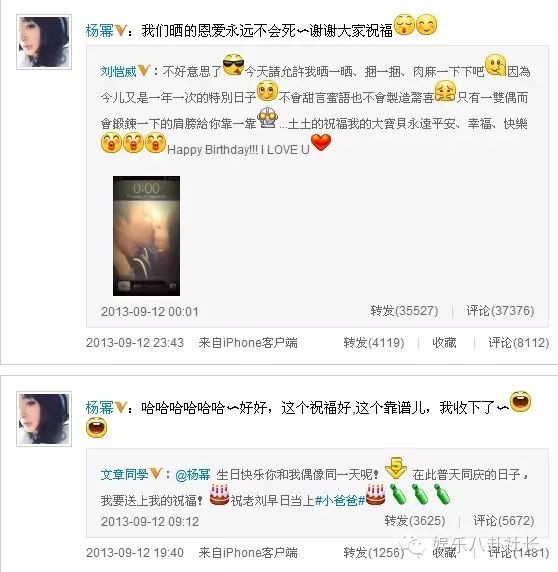This screenshot has height=572, width=558.
Task: Click 评论(8112) under the first post
Action: [519, 343]
